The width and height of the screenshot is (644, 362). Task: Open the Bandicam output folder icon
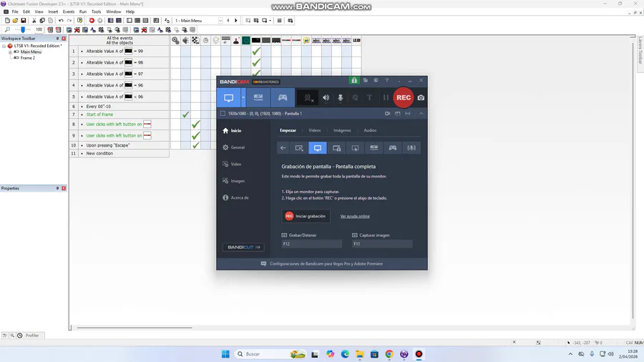(365, 80)
